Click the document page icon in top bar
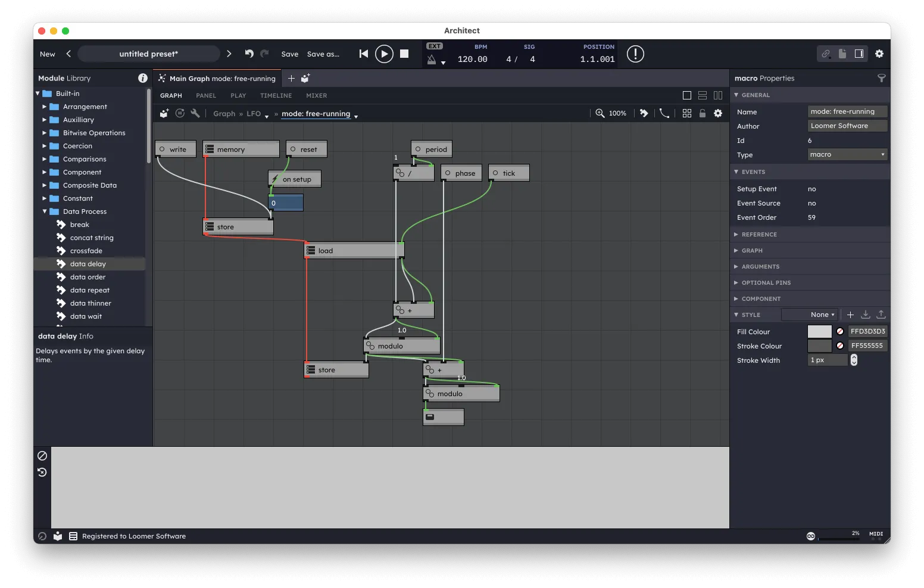 [842, 54]
